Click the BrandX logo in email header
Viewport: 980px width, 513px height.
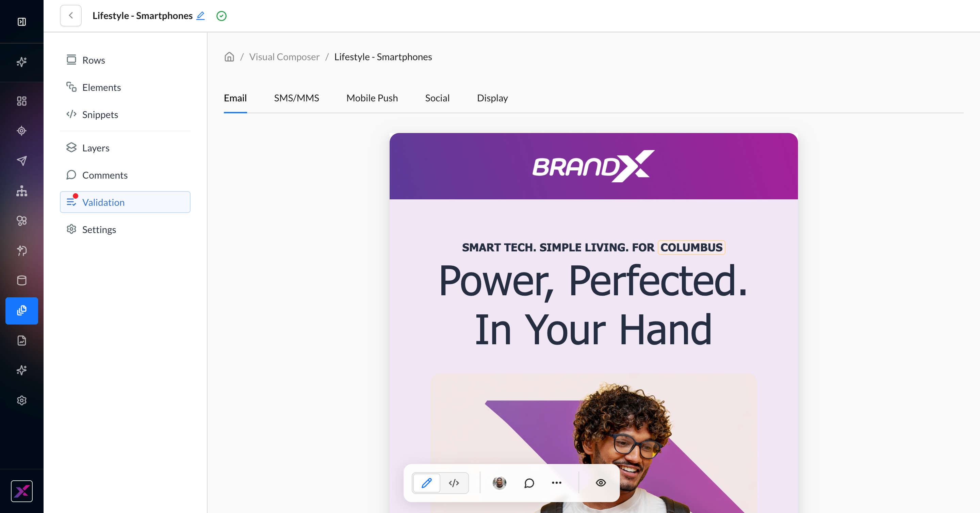(593, 166)
